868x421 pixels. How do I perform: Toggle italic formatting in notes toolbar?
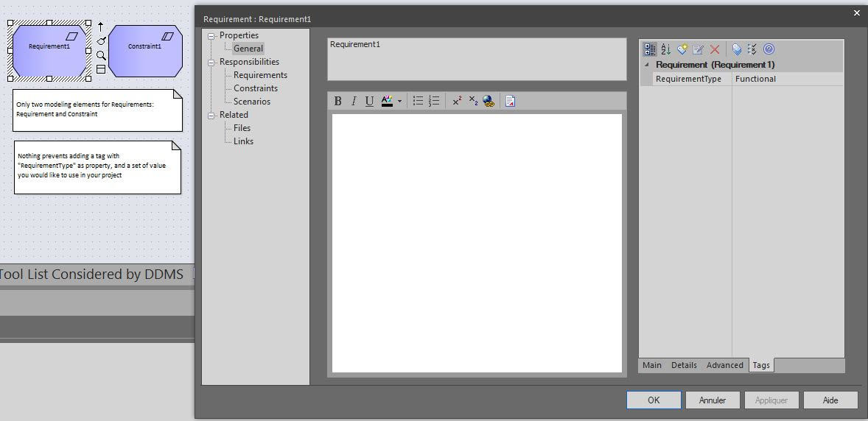pos(353,101)
